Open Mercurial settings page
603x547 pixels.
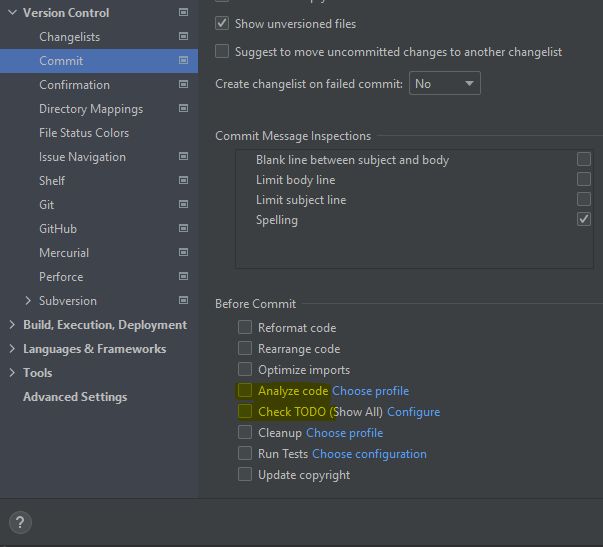tap(64, 253)
